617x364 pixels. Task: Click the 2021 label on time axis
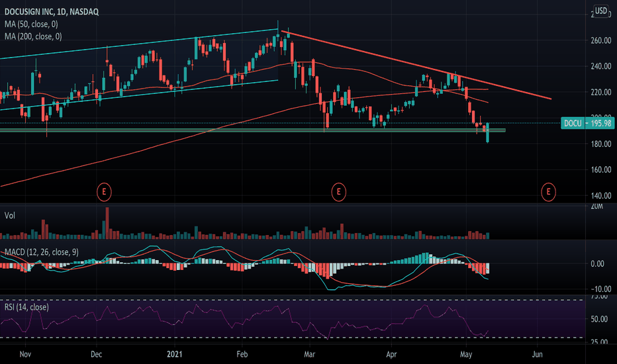[x=175, y=354]
